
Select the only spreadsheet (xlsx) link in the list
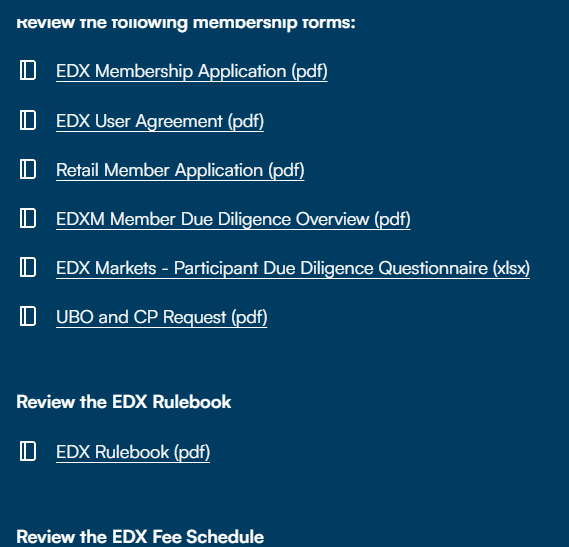coord(293,268)
